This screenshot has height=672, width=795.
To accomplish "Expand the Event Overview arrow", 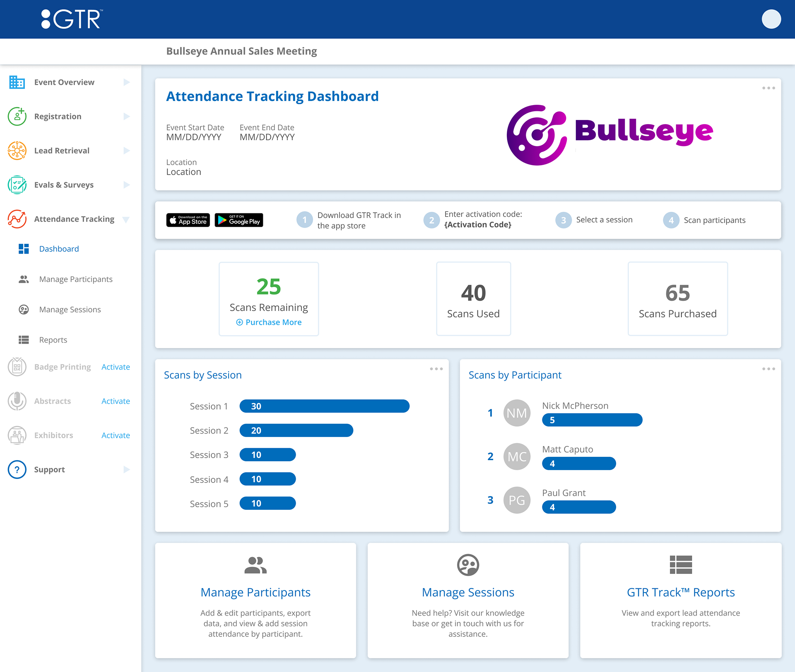I will [127, 82].
